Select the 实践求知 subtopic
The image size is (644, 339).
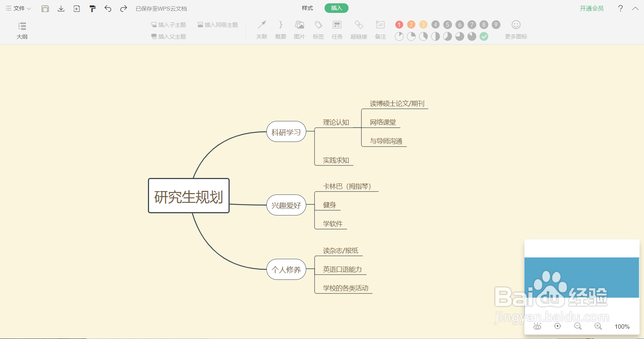coord(336,160)
